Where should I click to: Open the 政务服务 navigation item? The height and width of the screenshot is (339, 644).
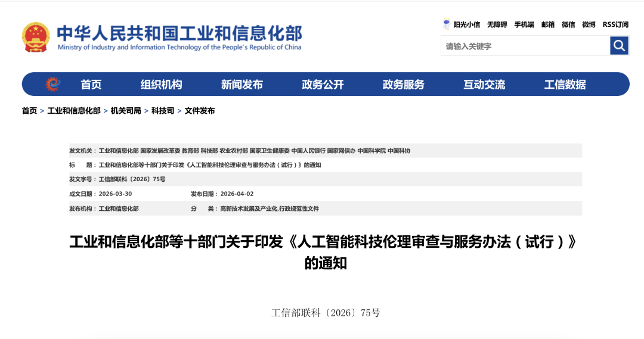tap(403, 85)
